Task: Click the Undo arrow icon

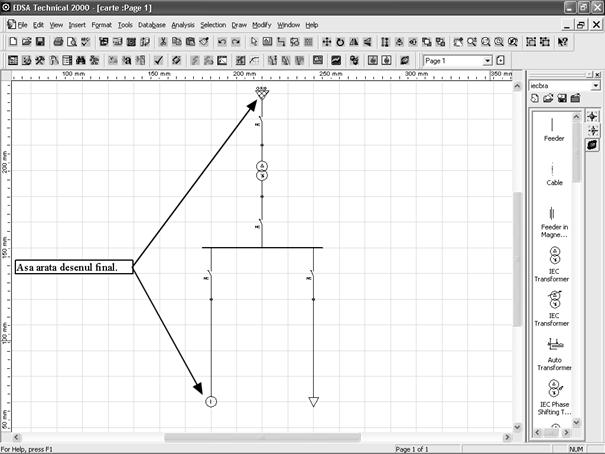Action: [x=221, y=42]
